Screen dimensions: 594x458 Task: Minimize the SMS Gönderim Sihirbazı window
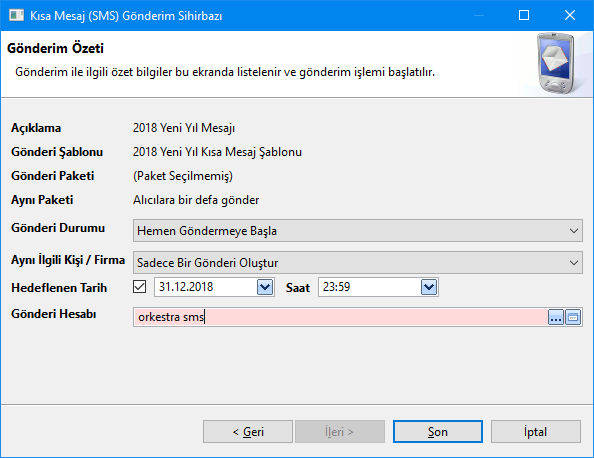[479, 16]
